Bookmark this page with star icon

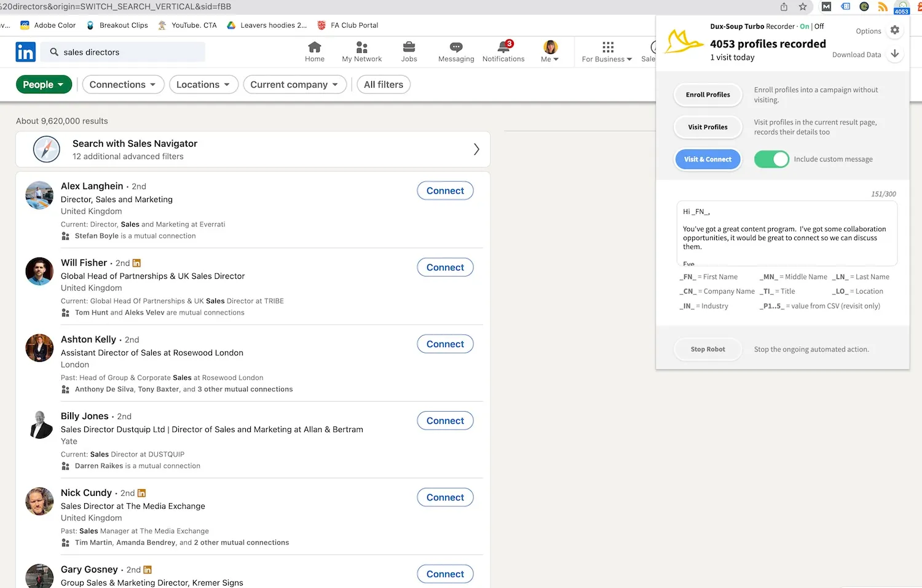803,7
